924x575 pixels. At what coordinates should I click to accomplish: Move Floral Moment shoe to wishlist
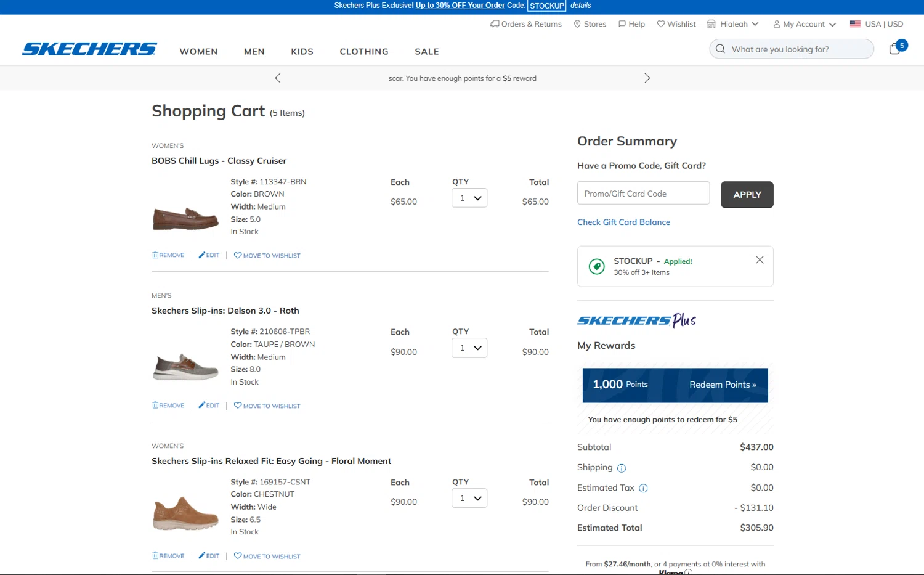click(x=267, y=557)
